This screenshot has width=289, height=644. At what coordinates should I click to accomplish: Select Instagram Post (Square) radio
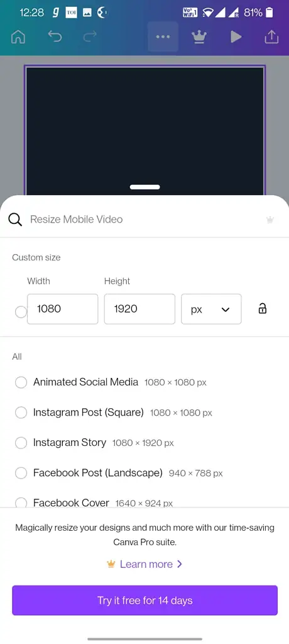pos(21,413)
